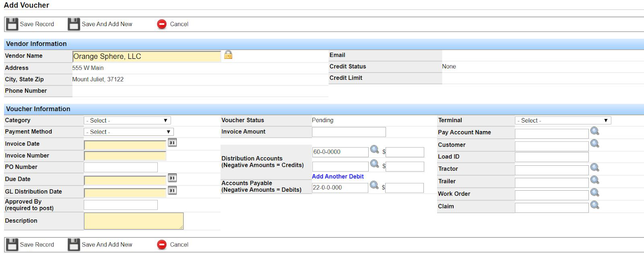Open the Invoice Date calendar picker

[x=172, y=143]
